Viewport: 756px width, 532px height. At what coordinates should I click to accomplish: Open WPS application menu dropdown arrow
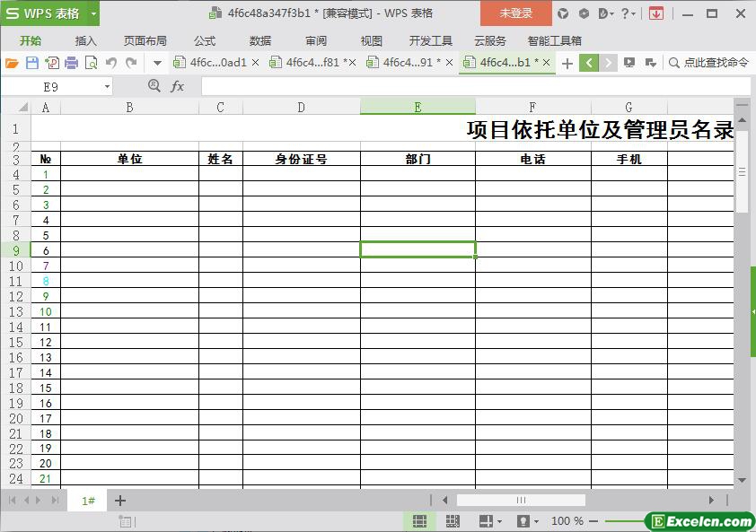coord(93,13)
